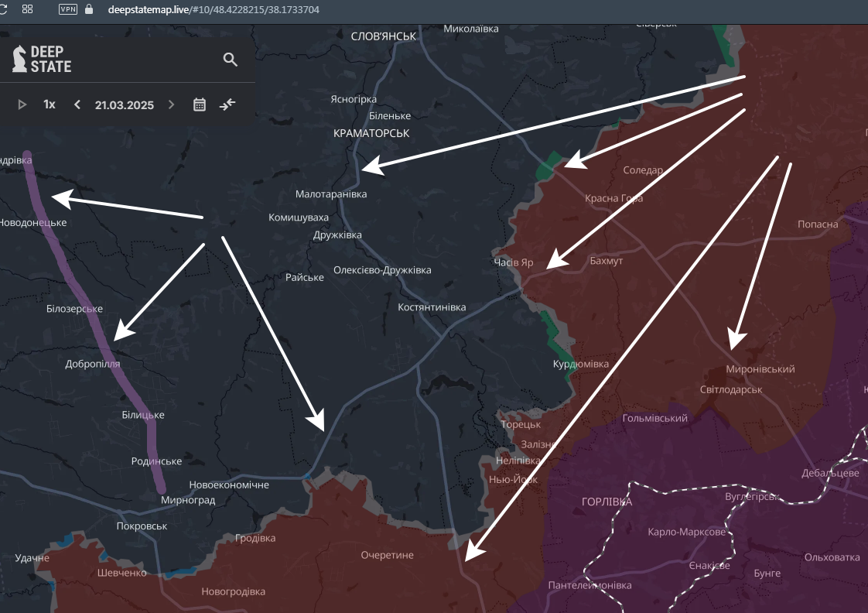Viewport: 868px width, 613px height.
Task: Click the address bar lock icon
Action: (88, 9)
